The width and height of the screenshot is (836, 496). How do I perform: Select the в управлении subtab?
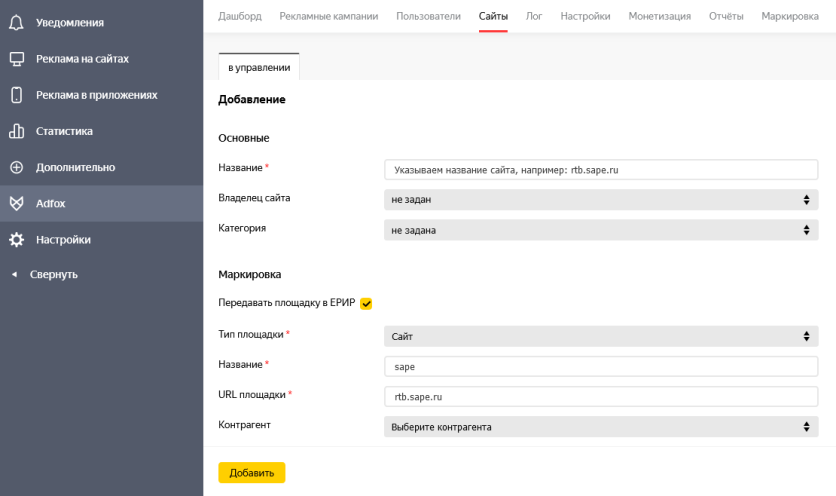[x=259, y=67]
